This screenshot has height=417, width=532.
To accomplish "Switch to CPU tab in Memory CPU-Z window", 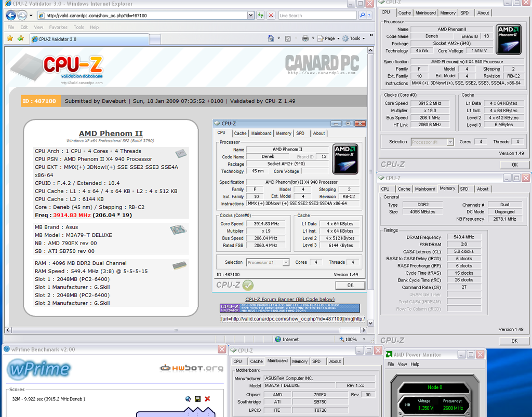I will (x=385, y=189).
